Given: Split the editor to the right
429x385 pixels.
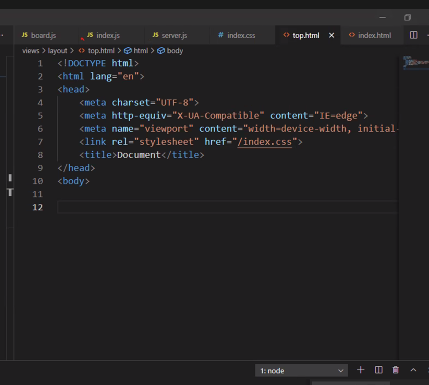Looking at the screenshot, I should pyautogui.click(x=413, y=35).
